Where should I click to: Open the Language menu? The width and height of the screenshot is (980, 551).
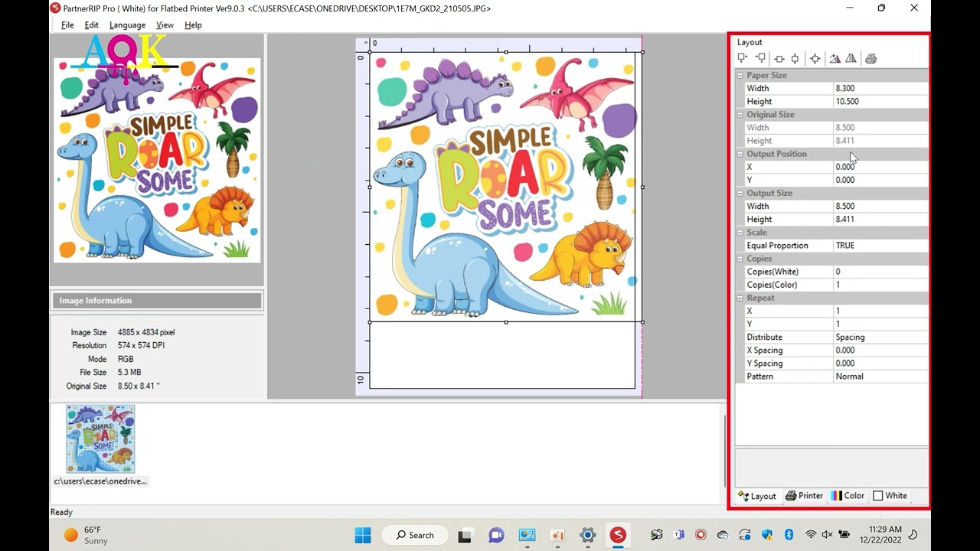coord(127,25)
